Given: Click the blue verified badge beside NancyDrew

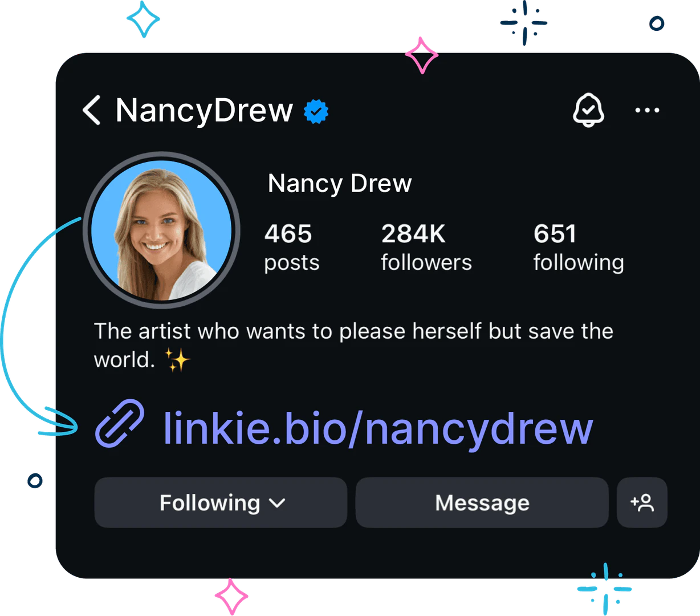Looking at the screenshot, I should pos(316,111).
